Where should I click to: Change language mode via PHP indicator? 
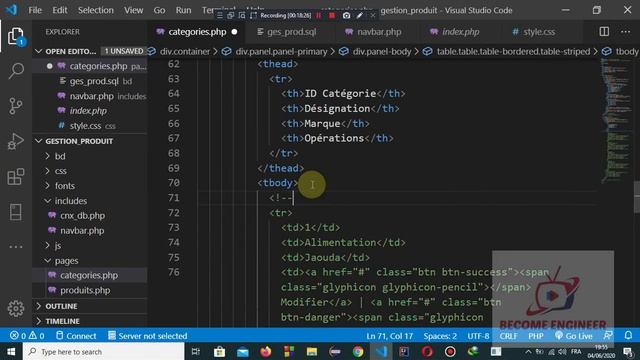pyautogui.click(x=536, y=336)
